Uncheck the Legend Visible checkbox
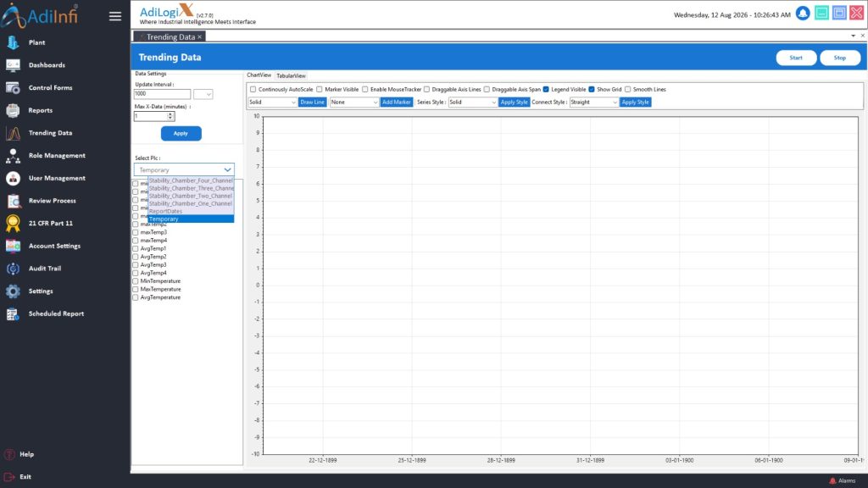The width and height of the screenshot is (868, 488). tap(546, 90)
